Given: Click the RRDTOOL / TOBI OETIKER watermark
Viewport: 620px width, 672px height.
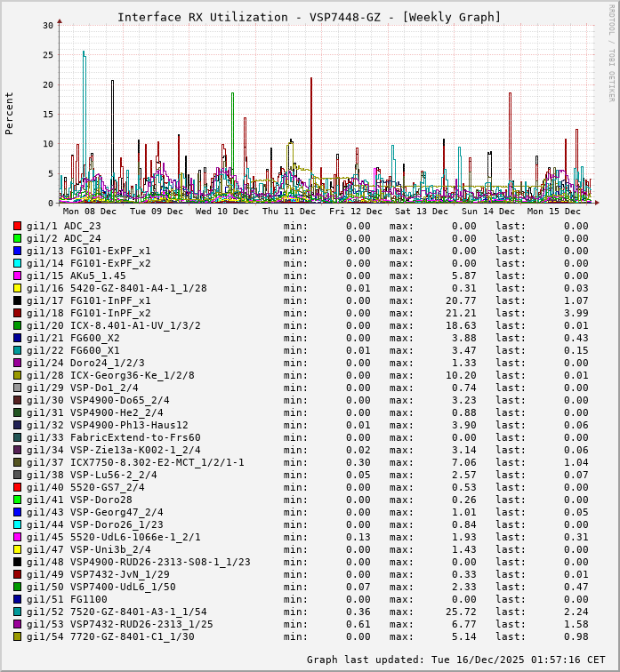Looking at the screenshot, I should point(611,52).
